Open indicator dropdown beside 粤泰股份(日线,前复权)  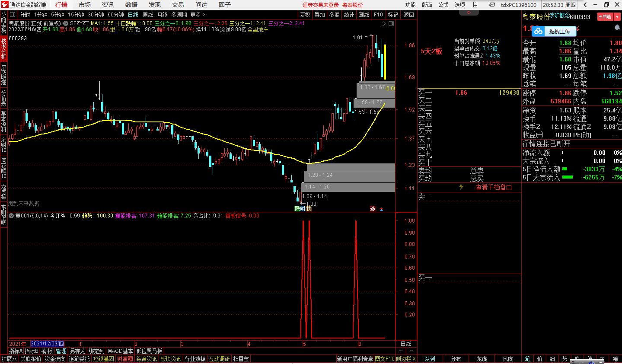tap(65, 23)
